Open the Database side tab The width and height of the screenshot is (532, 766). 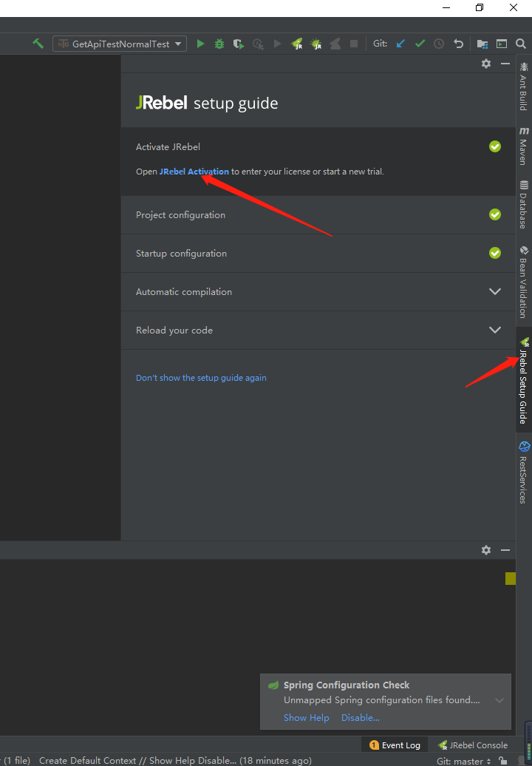[x=524, y=204]
